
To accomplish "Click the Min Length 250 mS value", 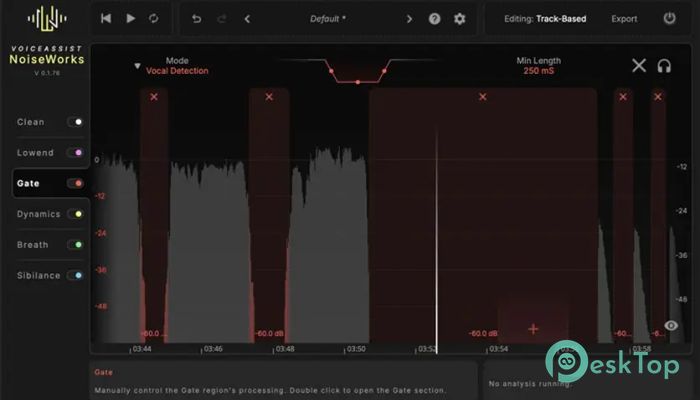I will (538, 71).
